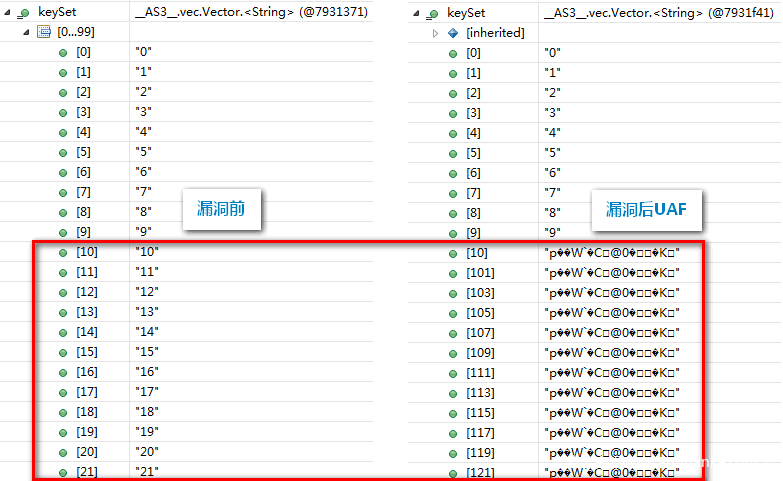Select the [inherited] label
Screen dimensions: 783x481
495,33
